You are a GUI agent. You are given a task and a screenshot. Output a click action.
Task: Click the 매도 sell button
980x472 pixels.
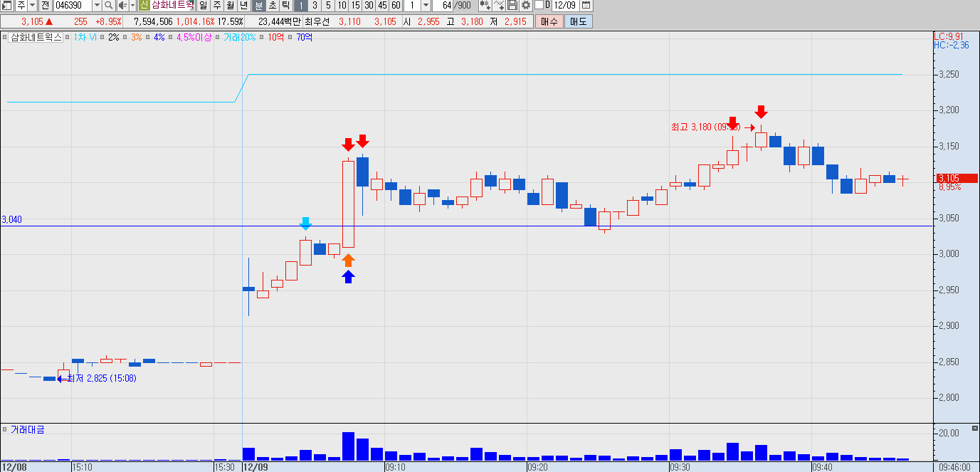[579, 21]
